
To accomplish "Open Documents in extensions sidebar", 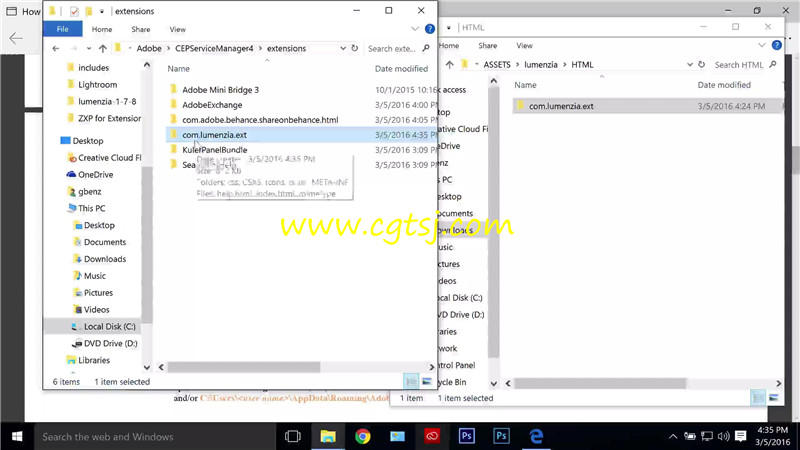I will pyautogui.click(x=105, y=242).
